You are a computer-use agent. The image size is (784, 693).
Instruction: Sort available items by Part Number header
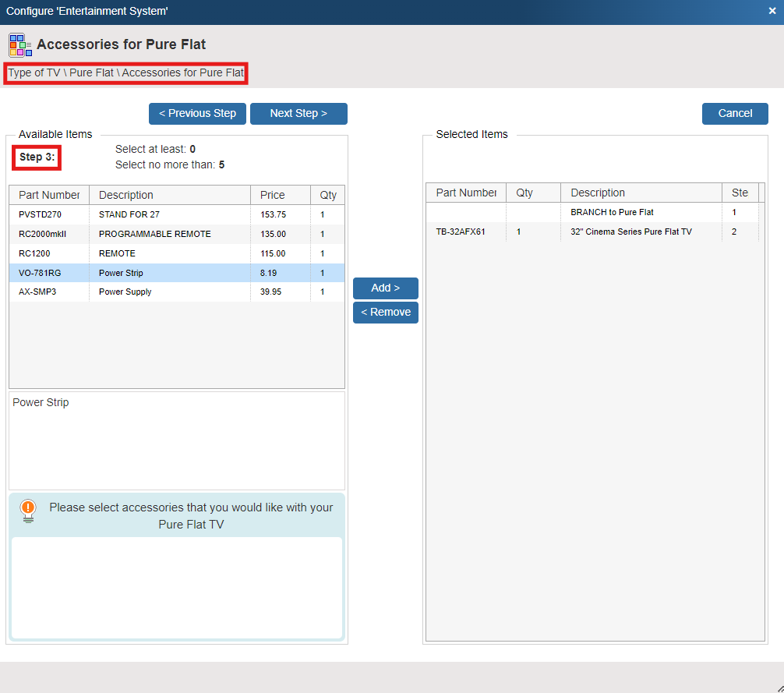pyautogui.click(x=49, y=195)
